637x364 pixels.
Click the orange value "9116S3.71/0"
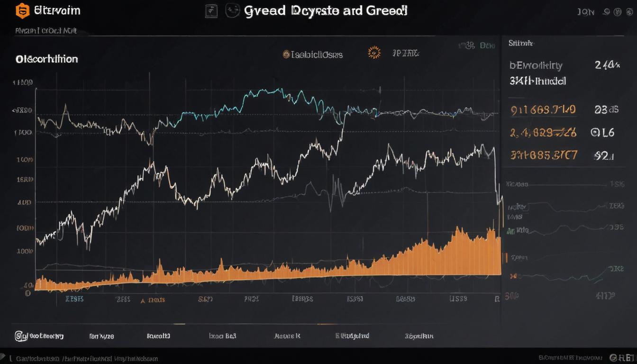(x=543, y=110)
